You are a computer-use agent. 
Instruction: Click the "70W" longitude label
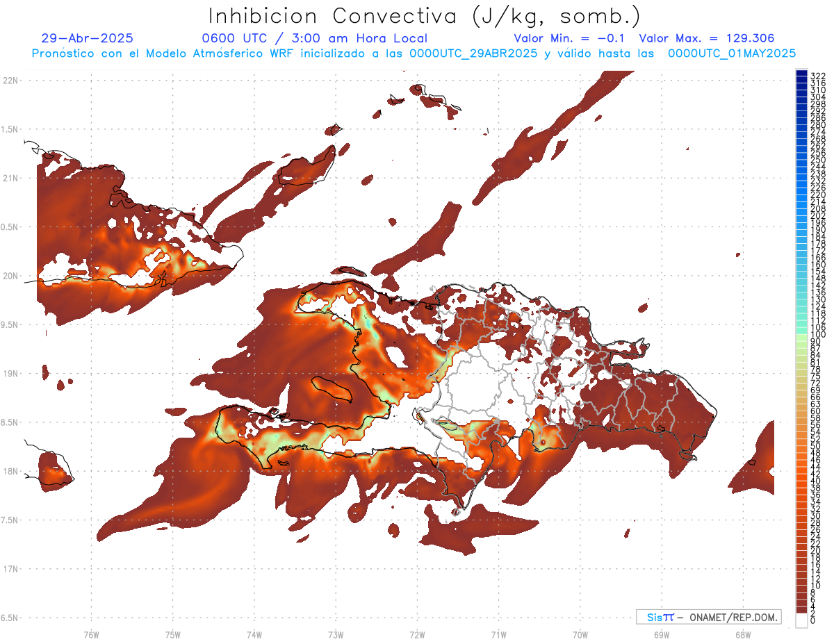(x=580, y=634)
